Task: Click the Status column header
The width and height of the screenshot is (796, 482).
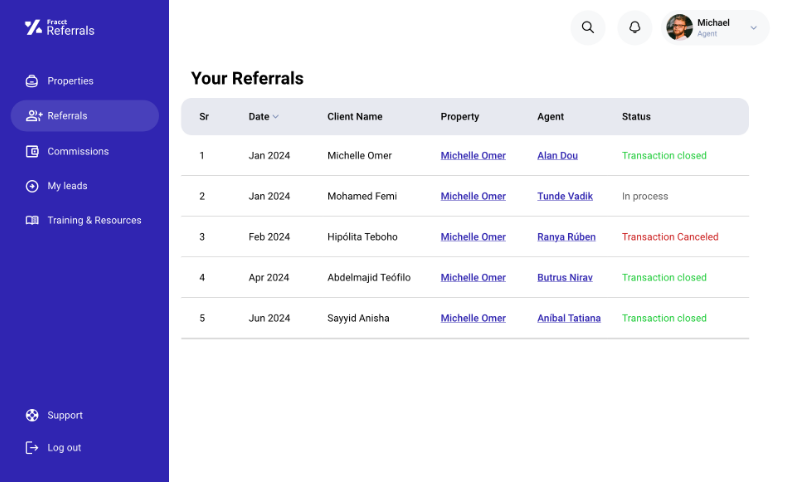Action: tap(636, 117)
